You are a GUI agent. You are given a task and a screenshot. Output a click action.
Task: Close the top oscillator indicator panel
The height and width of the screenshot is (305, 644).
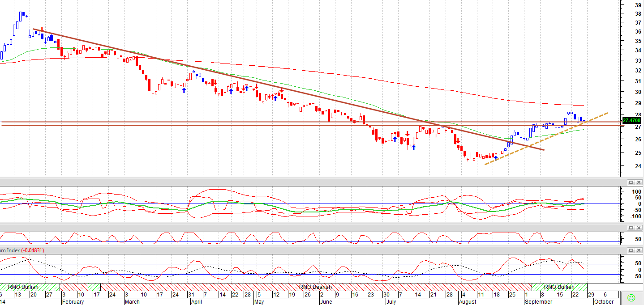638,182
